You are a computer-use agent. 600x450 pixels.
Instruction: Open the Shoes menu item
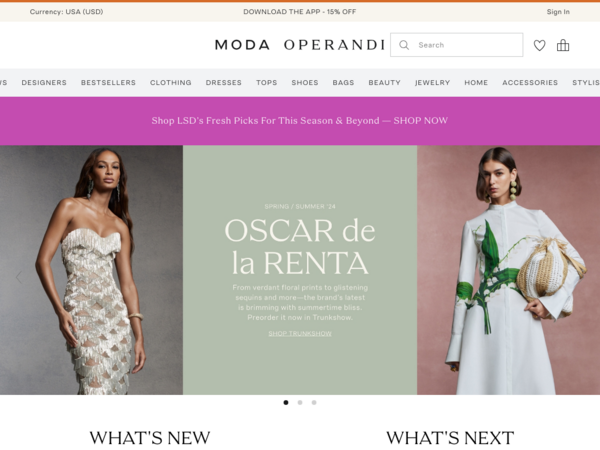click(x=305, y=83)
